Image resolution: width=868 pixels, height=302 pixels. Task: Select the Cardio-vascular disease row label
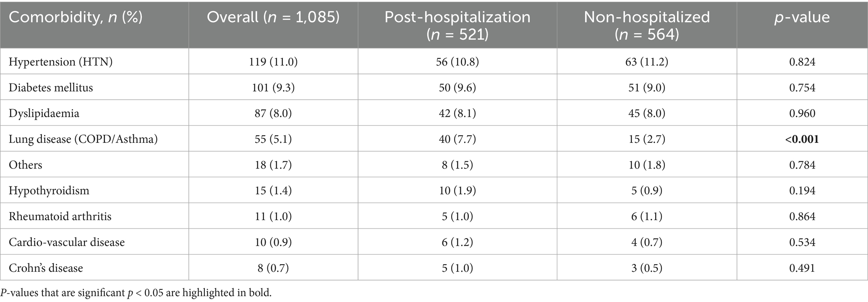(67, 242)
